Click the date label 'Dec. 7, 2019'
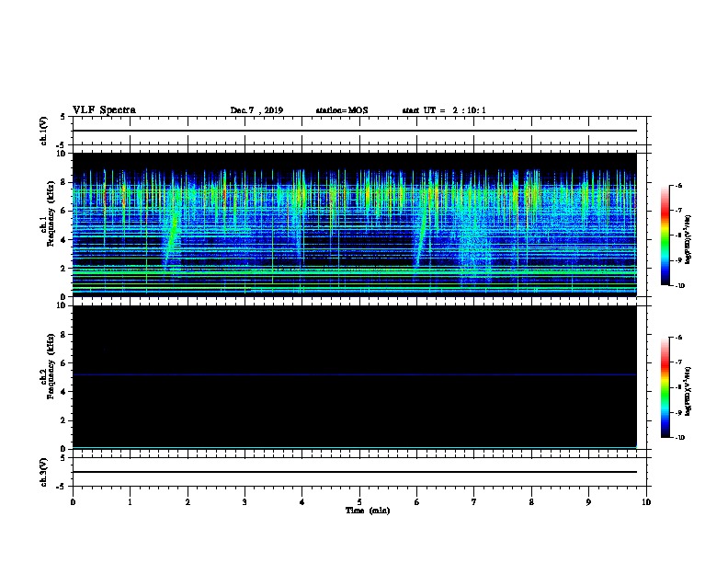Screen dimensions: 728x563 (x=256, y=110)
